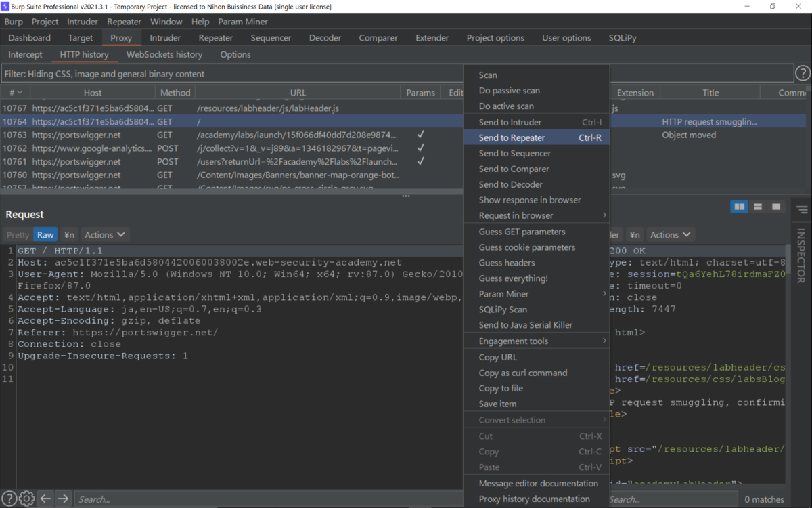
Task: Click the Raw button in the Request editor
Action: [45, 234]
